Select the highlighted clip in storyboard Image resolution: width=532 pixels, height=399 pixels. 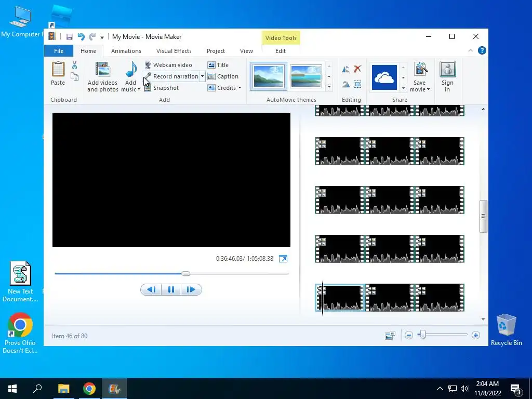(x=340, y=298)
